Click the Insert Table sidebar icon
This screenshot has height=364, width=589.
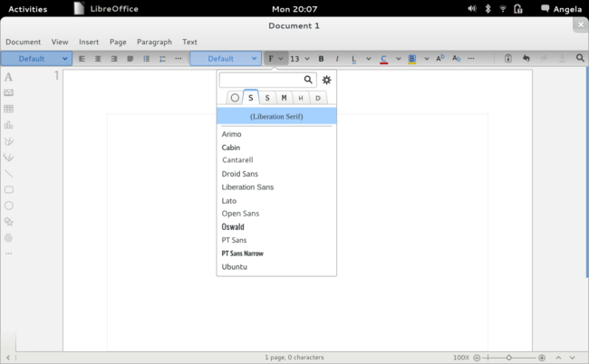9,109
